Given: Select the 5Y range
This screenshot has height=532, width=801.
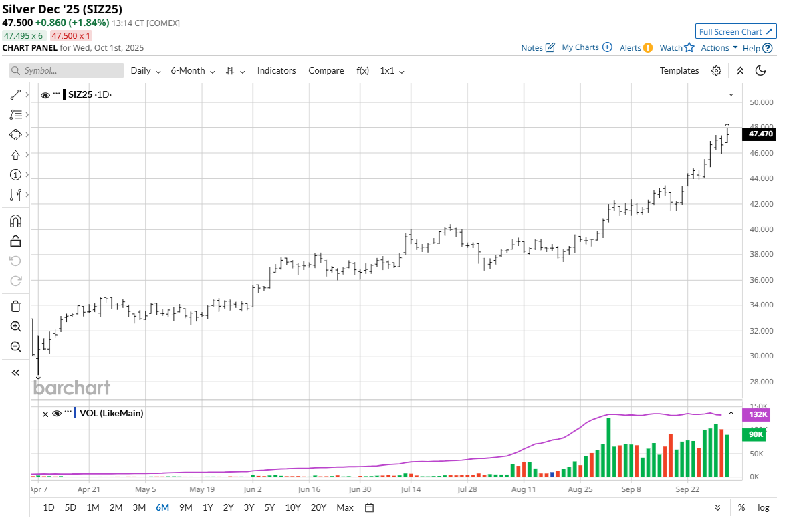Looking at the screenshot, I should 269,507.
